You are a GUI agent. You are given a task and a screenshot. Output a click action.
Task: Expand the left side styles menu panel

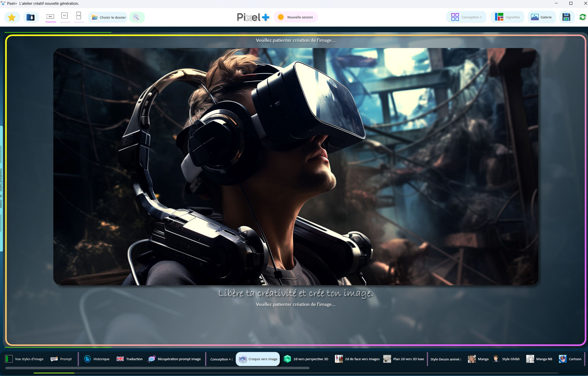coord(1,188)
